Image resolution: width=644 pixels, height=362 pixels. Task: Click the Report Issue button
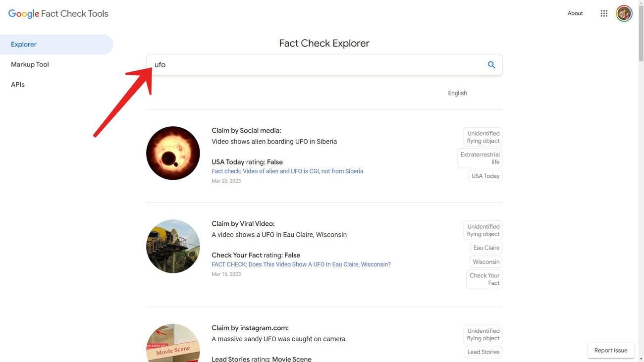[x=610, y=350]
